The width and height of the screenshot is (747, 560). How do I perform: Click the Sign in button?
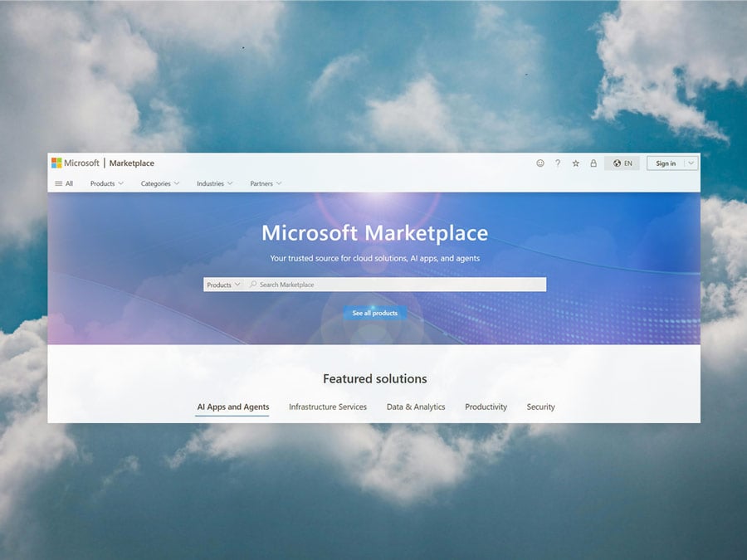[665, 163]
